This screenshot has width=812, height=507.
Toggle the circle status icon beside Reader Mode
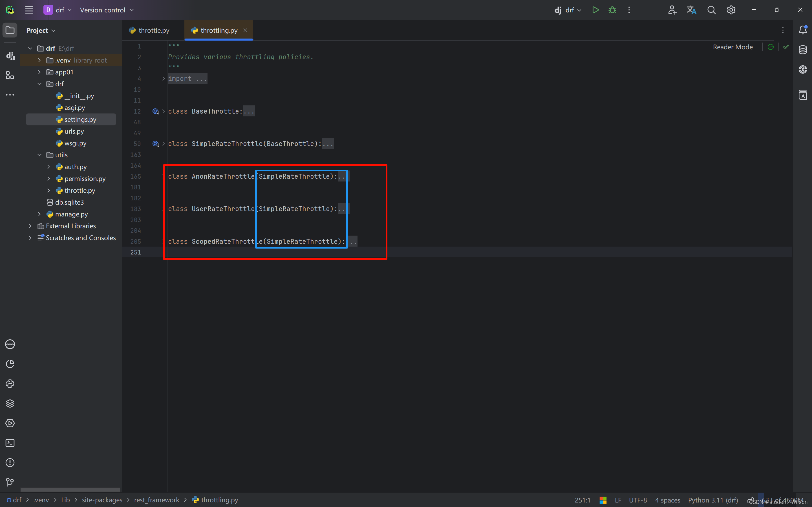pyautogui.click(x=771, y=47)
